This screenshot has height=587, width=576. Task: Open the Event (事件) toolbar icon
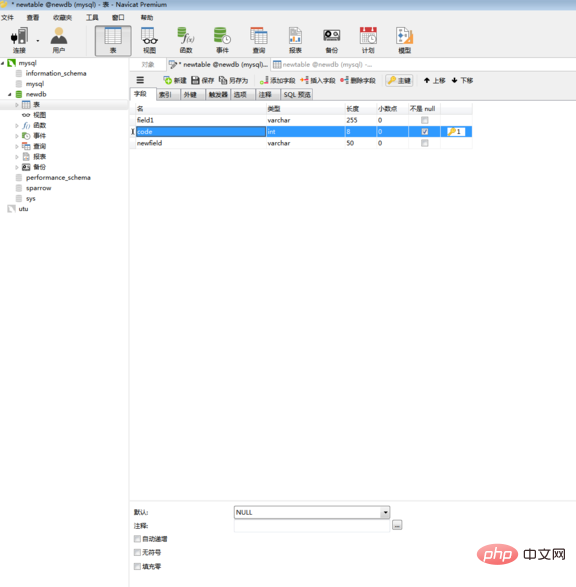click(222, 40)
